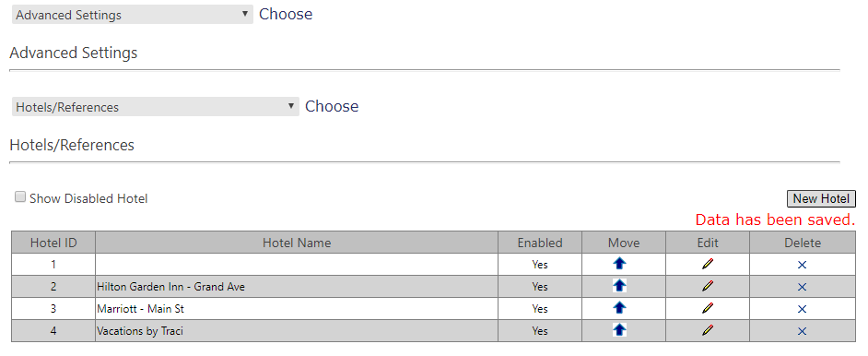The height and width of the screenshot is (356, 868).
Task: Edit Vacations by Traci entry
Action: pos(708,330)
